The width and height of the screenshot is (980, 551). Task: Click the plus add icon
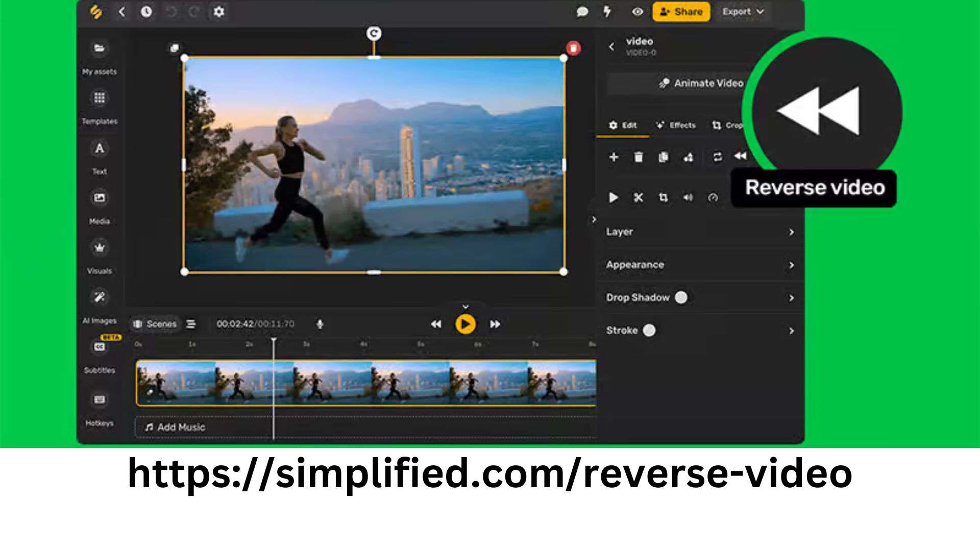point(614,157)
